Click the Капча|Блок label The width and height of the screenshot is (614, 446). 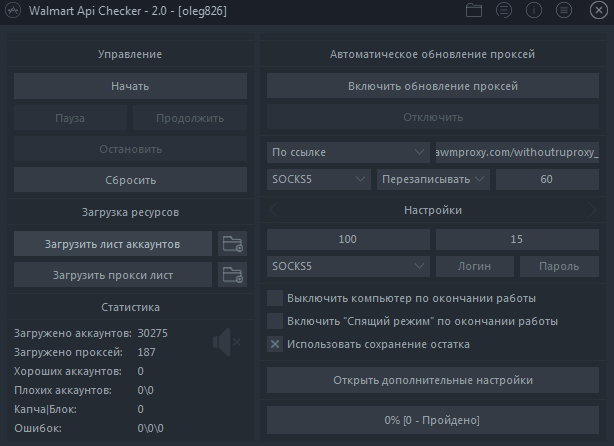[x=45, y=409]
